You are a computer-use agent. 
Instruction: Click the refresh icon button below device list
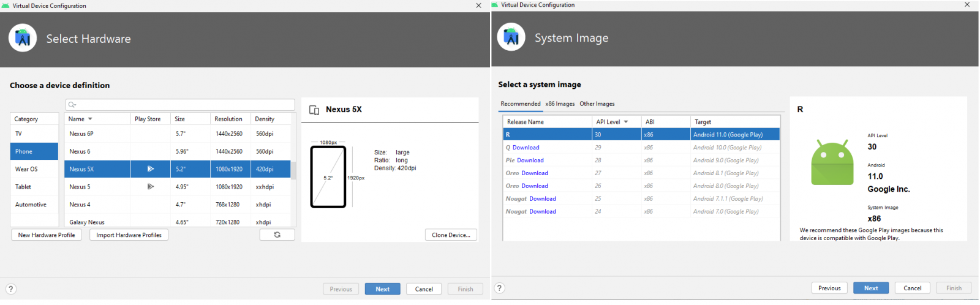(x=277, y=235)
